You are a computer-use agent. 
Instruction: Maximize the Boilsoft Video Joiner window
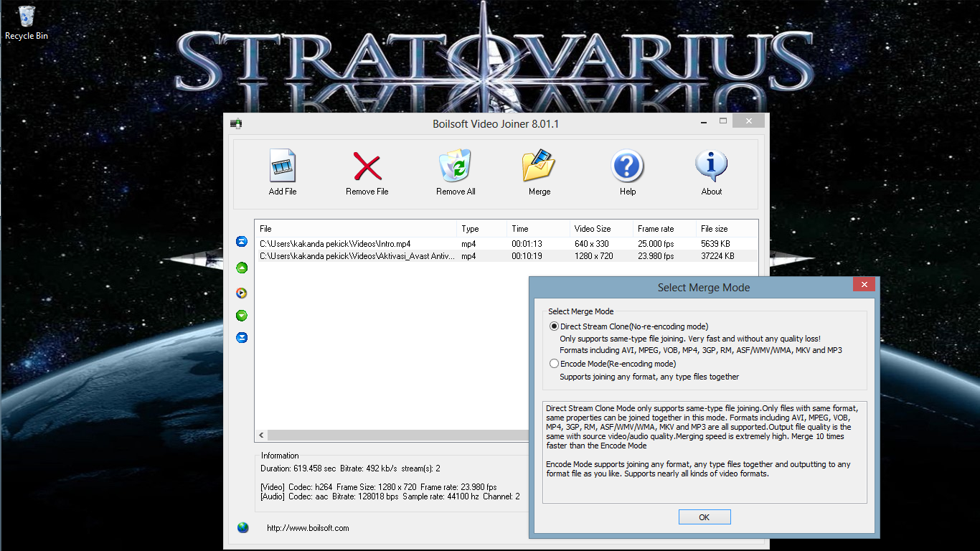pos(723,121)
